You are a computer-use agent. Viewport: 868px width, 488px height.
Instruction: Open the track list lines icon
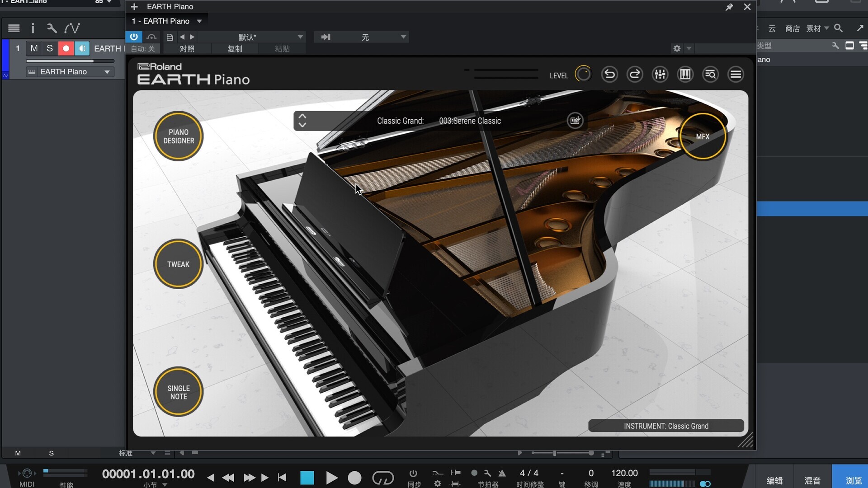tap(14, 28)
